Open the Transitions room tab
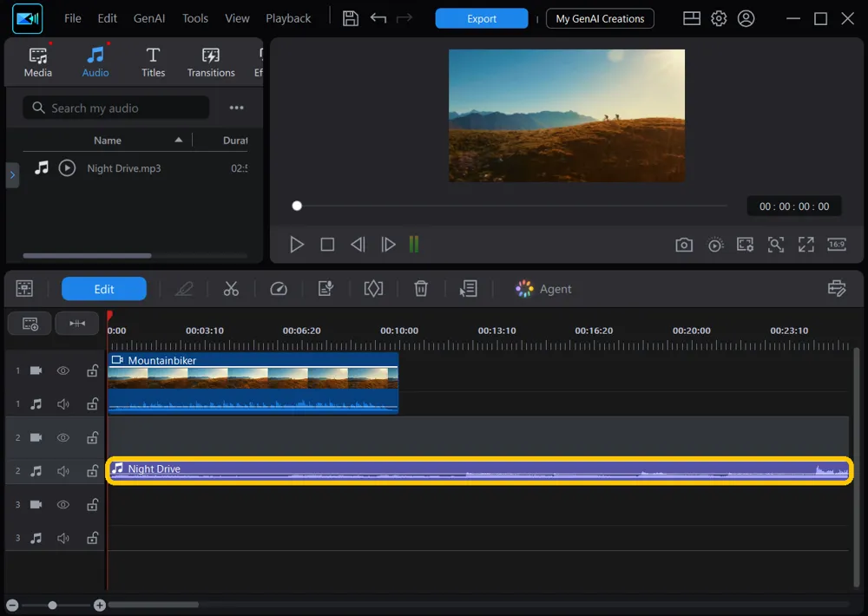 (x=210, y=62)
